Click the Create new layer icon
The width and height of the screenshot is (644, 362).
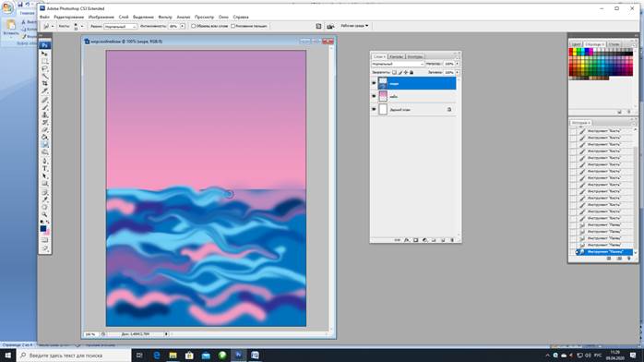point(443,240)
